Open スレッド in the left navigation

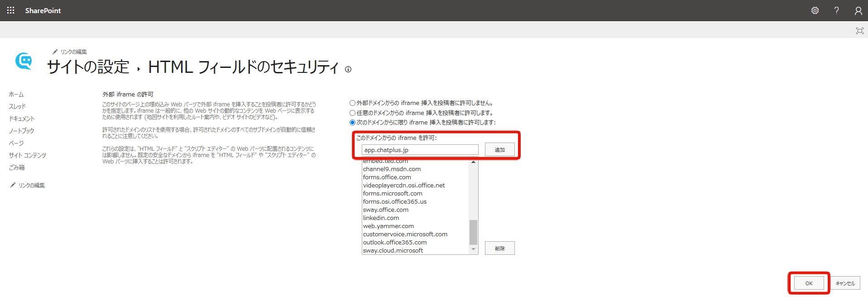(x=17, y=106)
